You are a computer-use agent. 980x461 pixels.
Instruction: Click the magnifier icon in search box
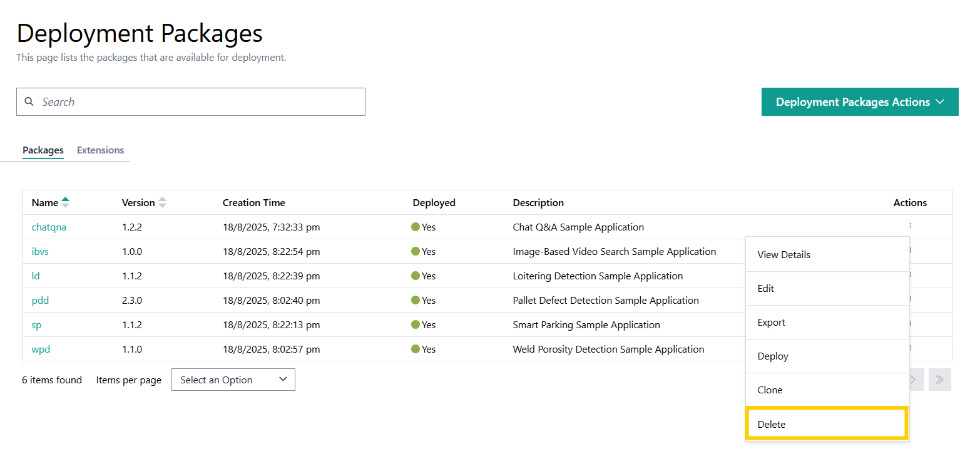[29, 101]
